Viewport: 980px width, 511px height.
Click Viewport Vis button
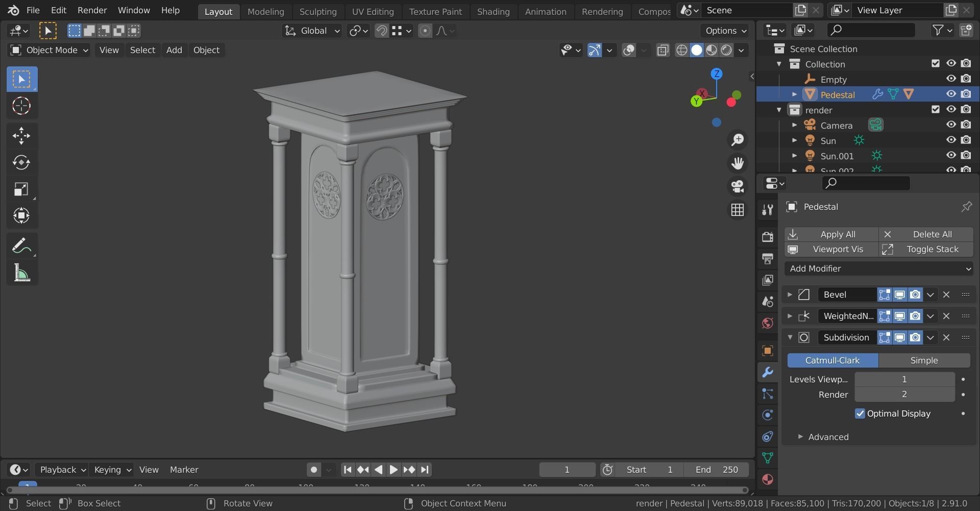pos(831,249)
